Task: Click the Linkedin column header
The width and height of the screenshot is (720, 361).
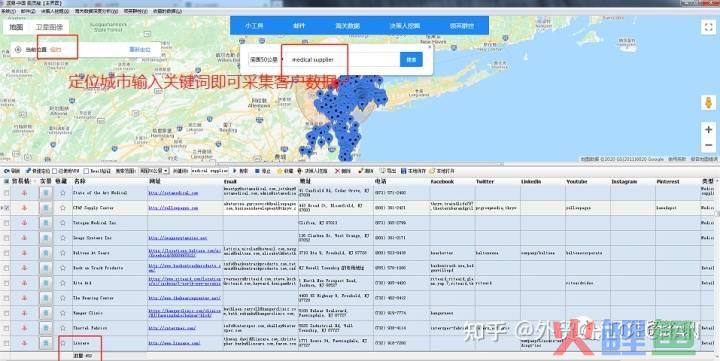Action: click(531, 181)
